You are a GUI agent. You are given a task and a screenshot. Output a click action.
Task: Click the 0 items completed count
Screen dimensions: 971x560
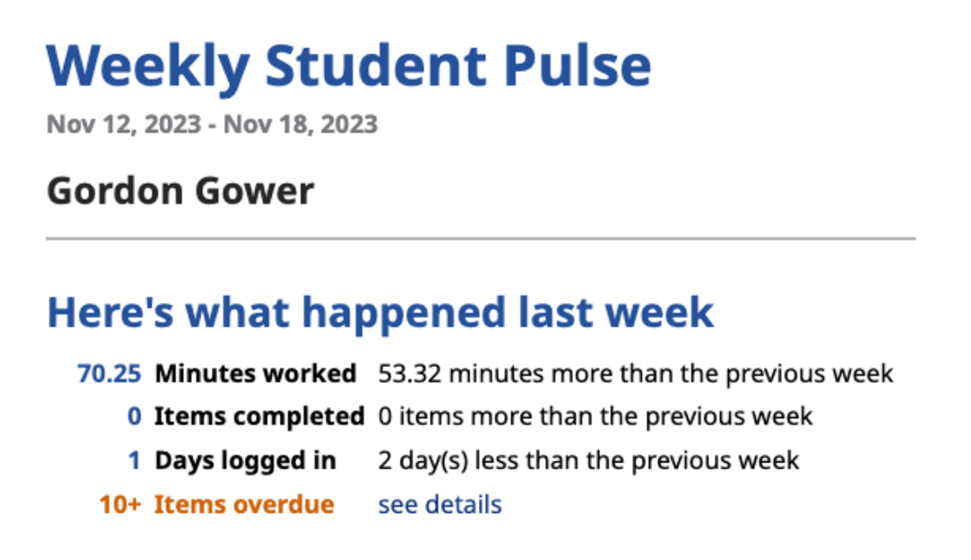point(134,416)
